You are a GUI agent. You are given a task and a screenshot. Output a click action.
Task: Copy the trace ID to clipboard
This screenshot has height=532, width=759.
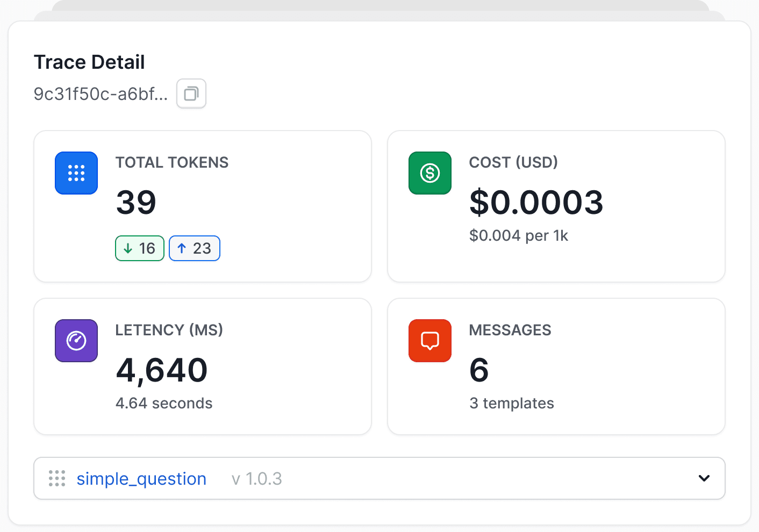pyautogui.click(x=191, y=94)
